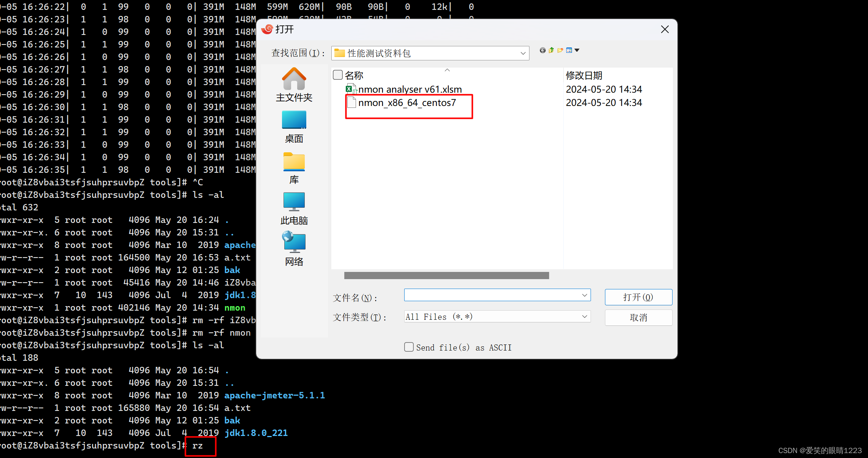Tick the select-all checkbox beside 名称
The image size is (868, 458).
point(337,75)
